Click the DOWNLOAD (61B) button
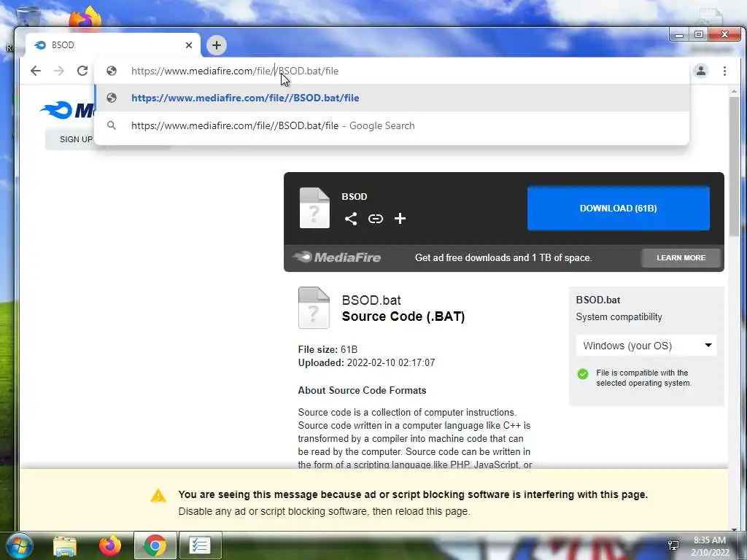The height and width of the screenshot is (560, 747). [x=619, y=209]
